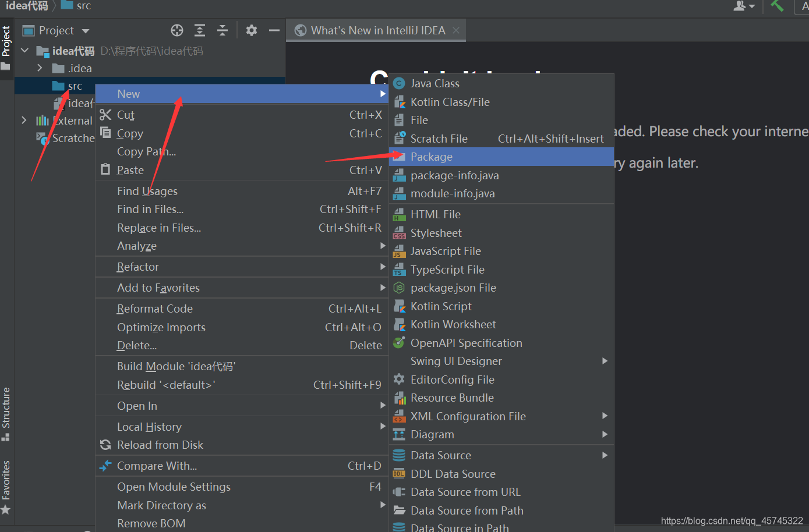The image size is (809, 532).
Task: Create new OpenAPI Specification
Action: tap(501, 343)
